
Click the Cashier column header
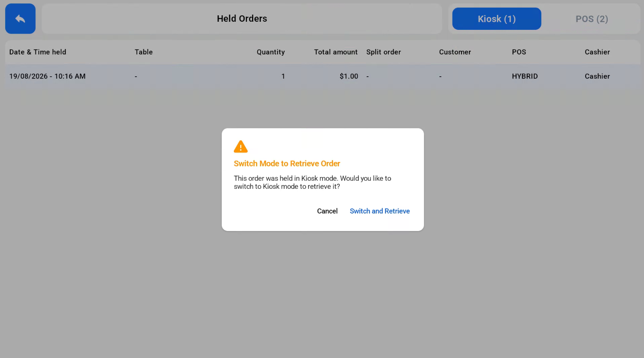(x=597, y=52)
